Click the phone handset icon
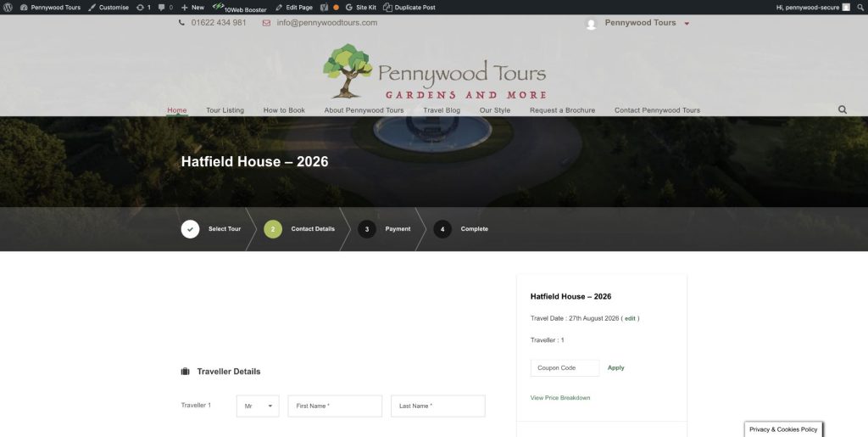Viewport: 868px width, 437px height. click(x=181, y=23)
